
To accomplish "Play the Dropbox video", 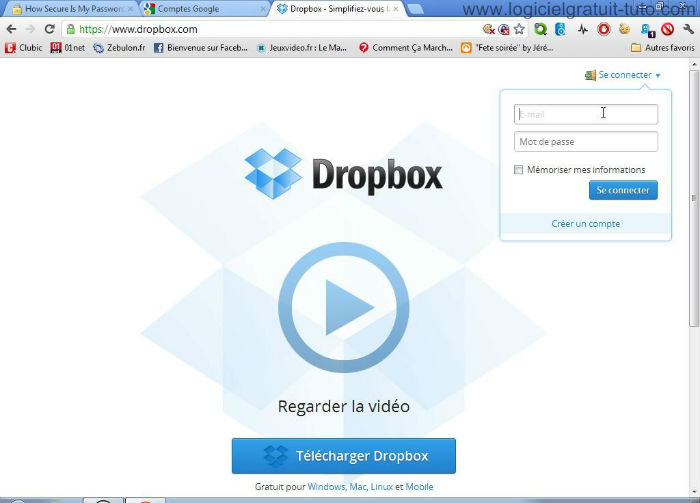I will (x=343, y=308).
